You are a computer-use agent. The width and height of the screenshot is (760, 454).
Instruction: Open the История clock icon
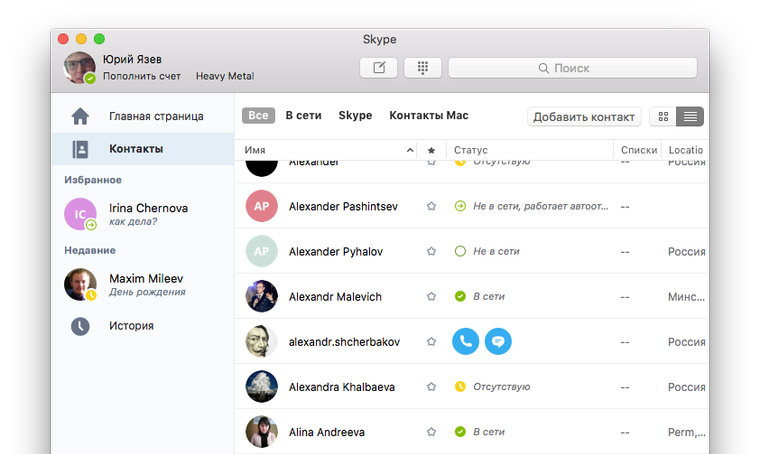coord(80,326)
